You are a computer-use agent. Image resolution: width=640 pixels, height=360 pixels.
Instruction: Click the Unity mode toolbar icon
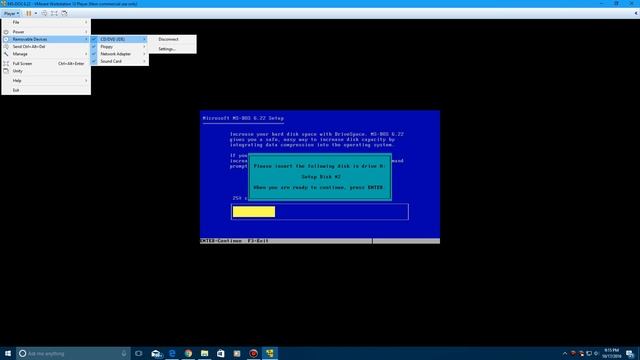coord(64,13)
